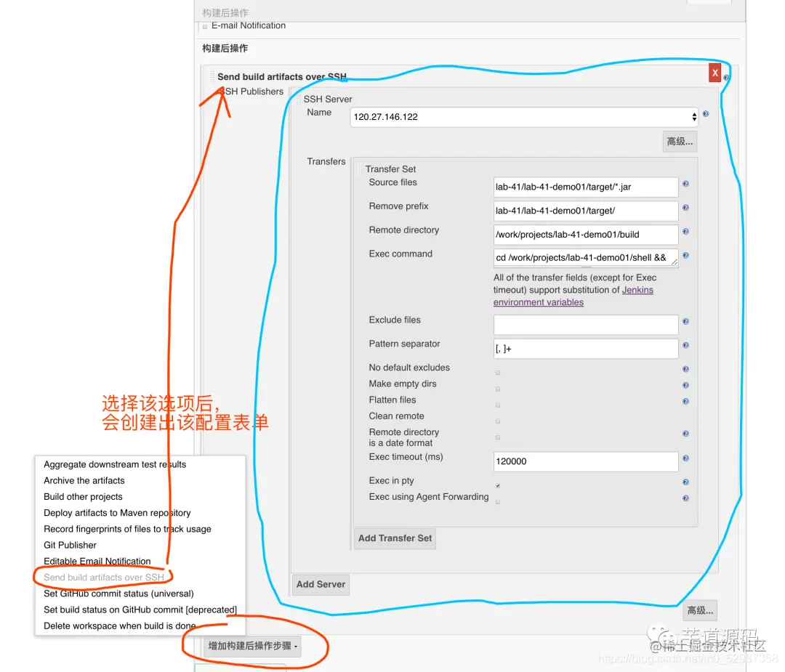Image resolution: width=785 pixels, height=672 pixels.
Task: Open help icon beside SSH Server Name
Action: coord(705,113)
